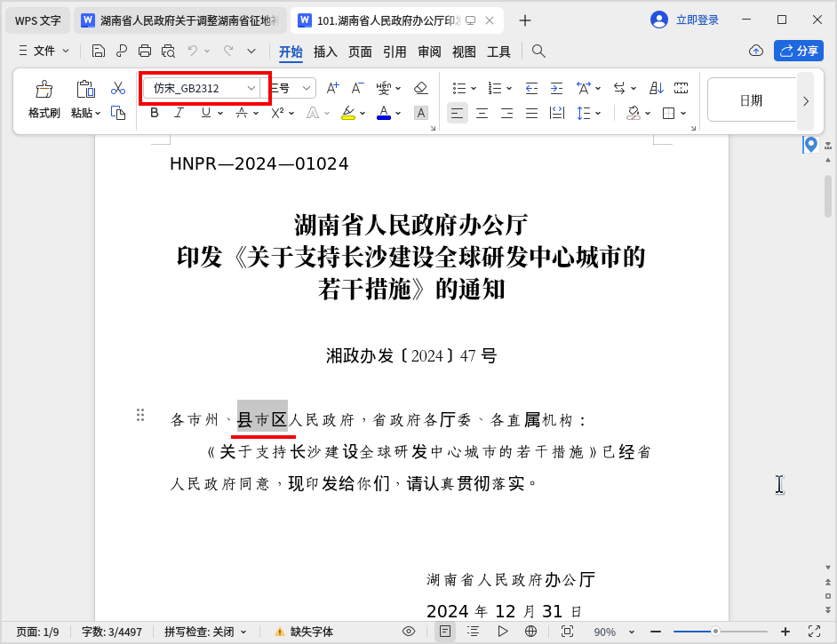837x644 pixels.
Task: Toggle Italic formatting
Action: [179, 113]
